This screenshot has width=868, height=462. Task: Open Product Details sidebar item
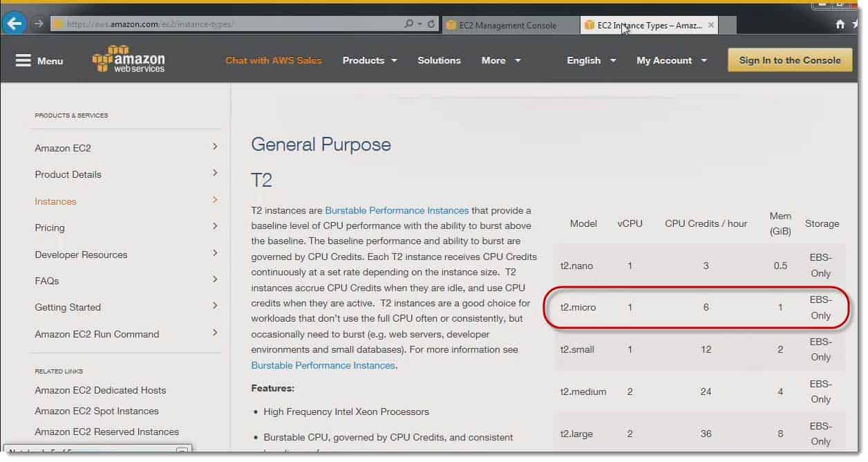tap(68, 174)
